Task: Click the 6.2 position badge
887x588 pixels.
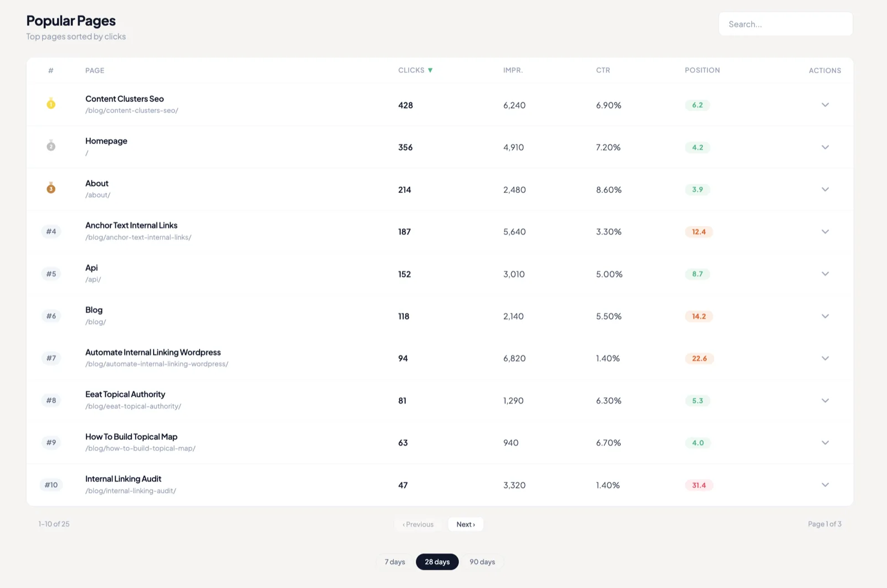Action: tap(697, 105)
